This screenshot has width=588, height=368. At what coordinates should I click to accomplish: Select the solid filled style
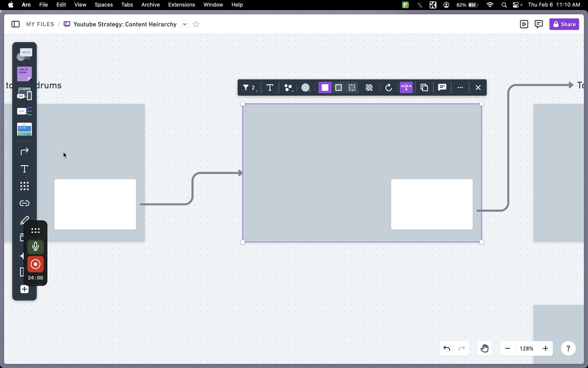325,88
